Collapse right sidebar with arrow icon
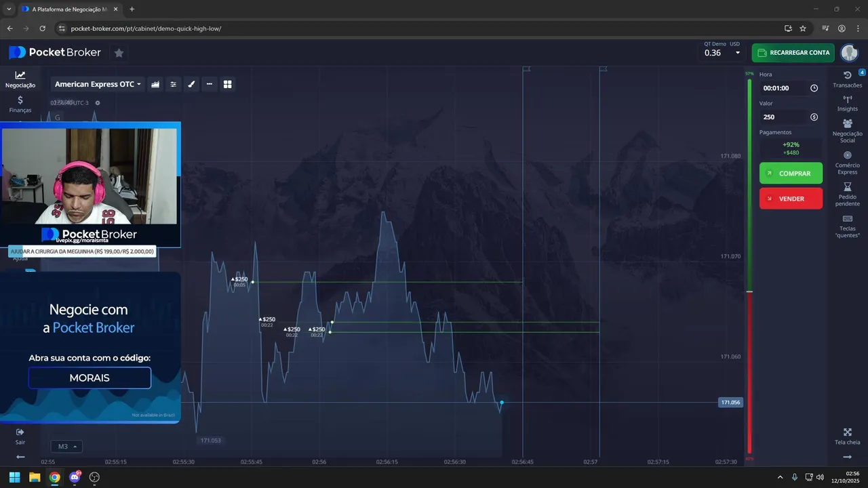 848,457
